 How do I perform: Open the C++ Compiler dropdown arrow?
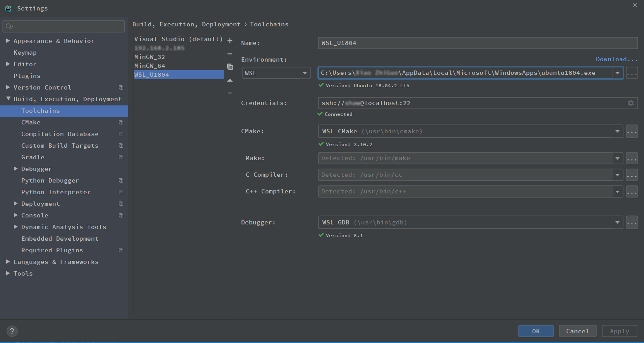pos(618,191)
